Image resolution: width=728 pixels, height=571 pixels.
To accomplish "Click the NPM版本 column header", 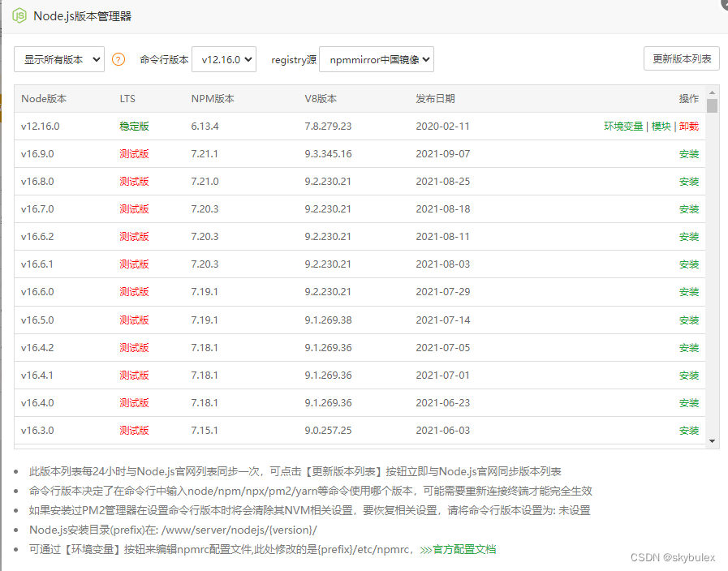I will 213,99.
